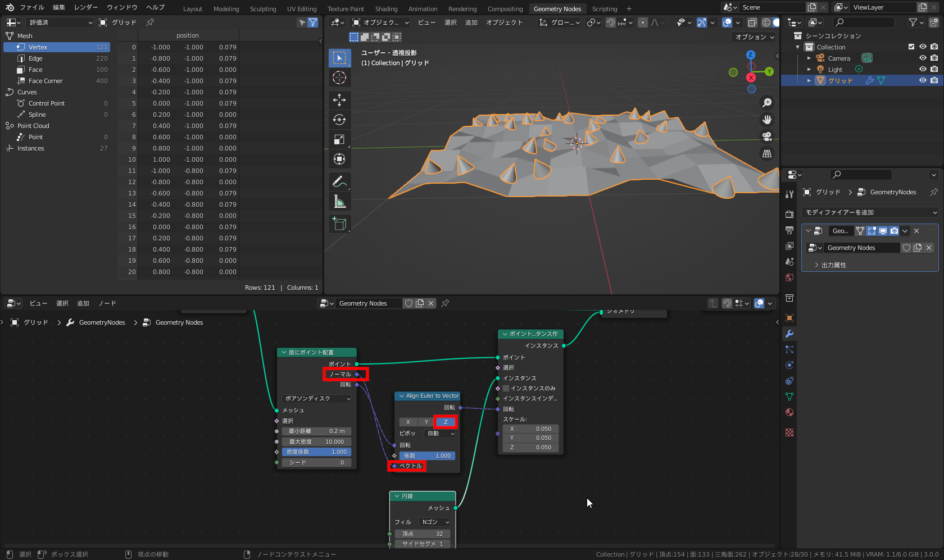Click the viewport zoom magnifier icon
944x560 pixels.
point(766,102)
